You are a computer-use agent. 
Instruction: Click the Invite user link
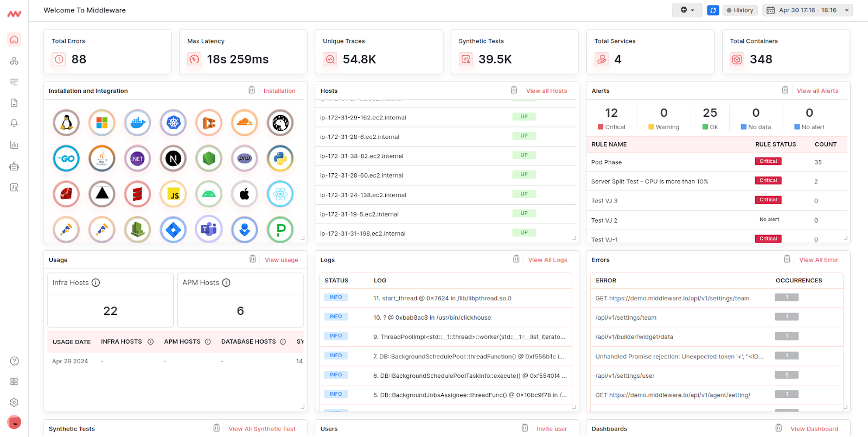552,429
